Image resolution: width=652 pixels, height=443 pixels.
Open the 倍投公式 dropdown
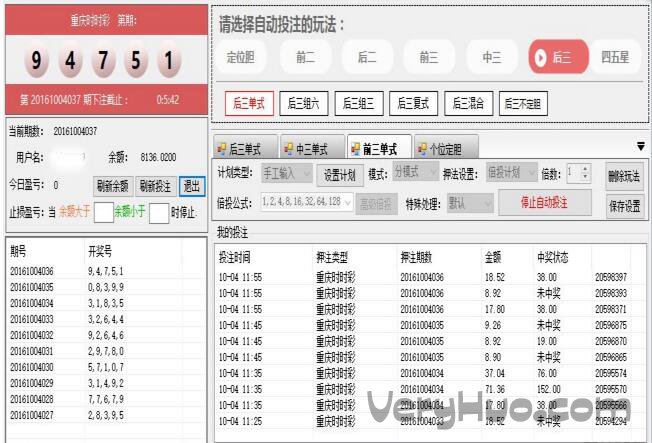307,202
